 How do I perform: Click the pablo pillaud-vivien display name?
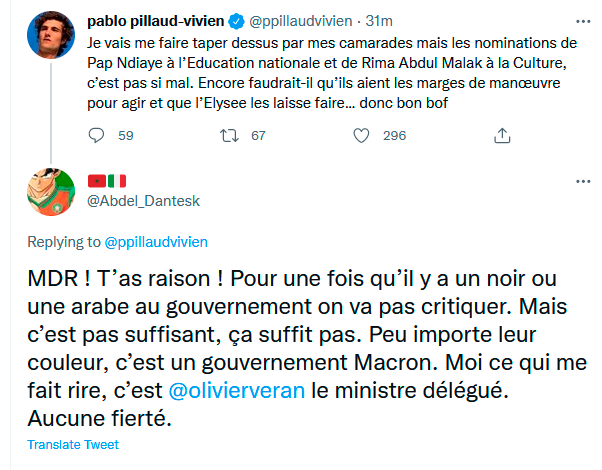(x=158, y=19)
